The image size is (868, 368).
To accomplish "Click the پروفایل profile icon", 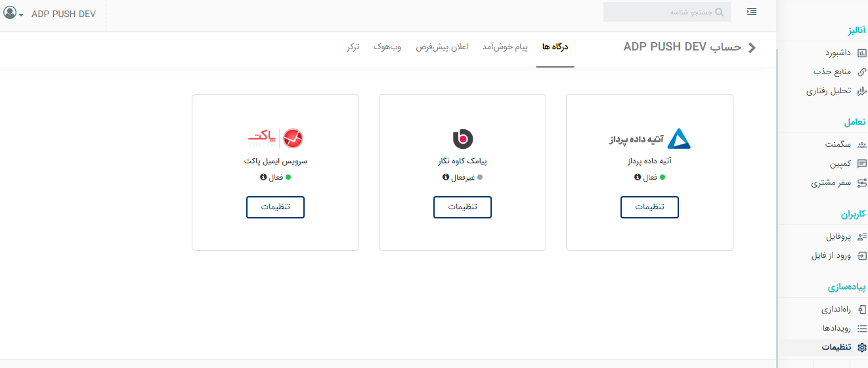I will [861, 236].
